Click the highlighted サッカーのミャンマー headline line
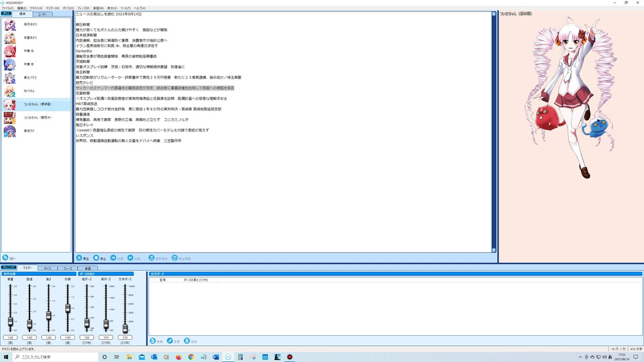The image size is (644, 362). coord(155,88)
